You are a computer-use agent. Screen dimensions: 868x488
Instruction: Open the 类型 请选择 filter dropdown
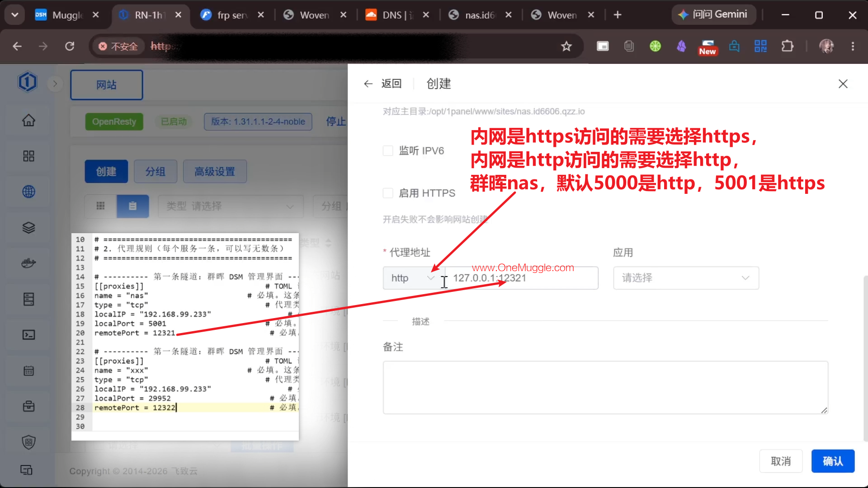tap(231, 206)
